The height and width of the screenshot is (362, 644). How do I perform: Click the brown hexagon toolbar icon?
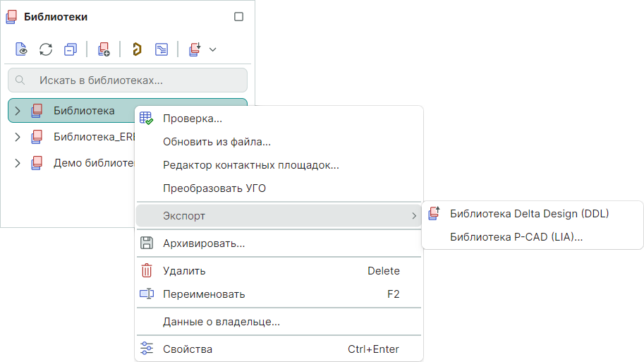[x=137, y=49]
